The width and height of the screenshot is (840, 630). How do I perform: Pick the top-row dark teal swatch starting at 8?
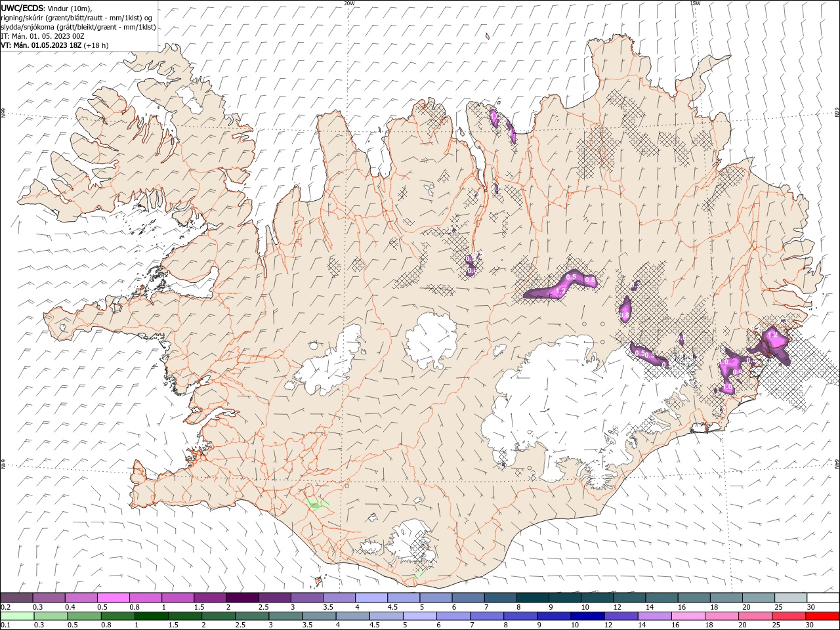click(532, 598)
